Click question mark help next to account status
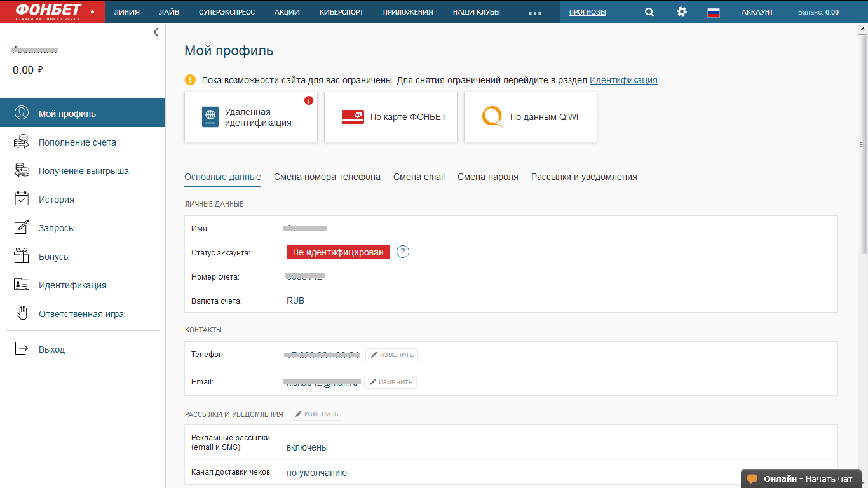 [403, 252]
